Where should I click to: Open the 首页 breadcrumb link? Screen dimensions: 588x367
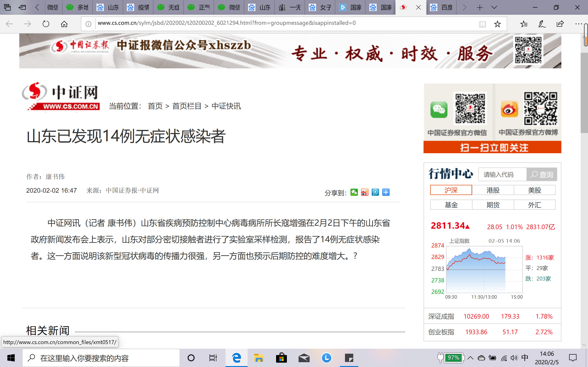pyautogui.click(x=155, y=106)
